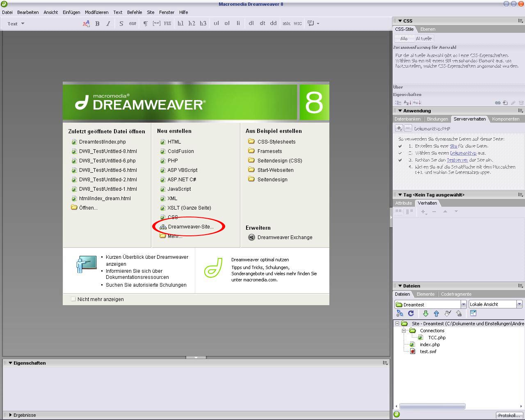
Task: Collapse the Anwendung panel group
Action: 400,111
